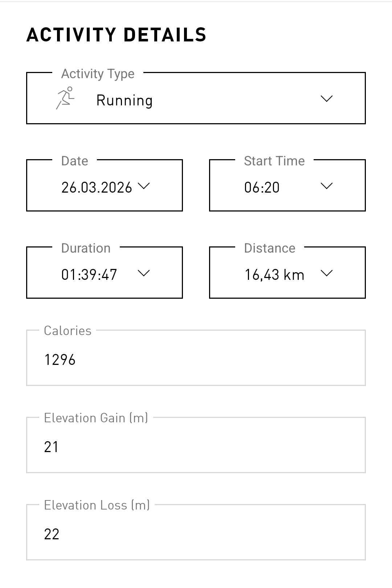
Task: Click the Elevation Gain (m) label
Action: click(96, 418)
